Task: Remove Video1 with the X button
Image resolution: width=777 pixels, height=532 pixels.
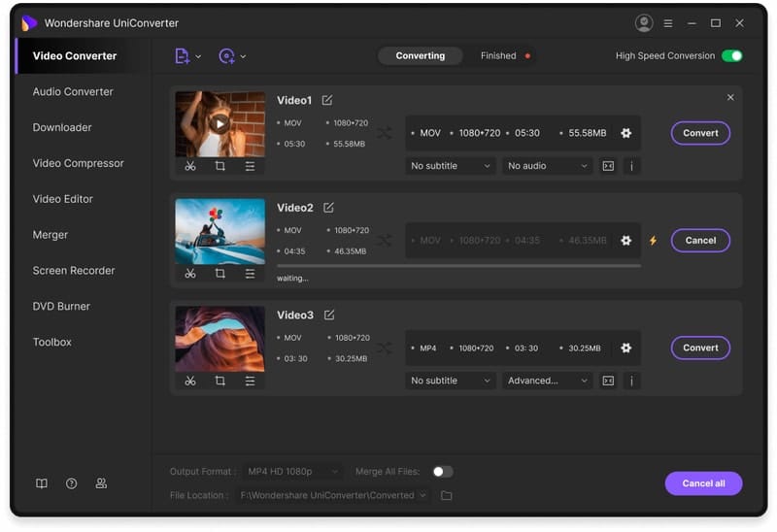Action: [x=730, y=98]
